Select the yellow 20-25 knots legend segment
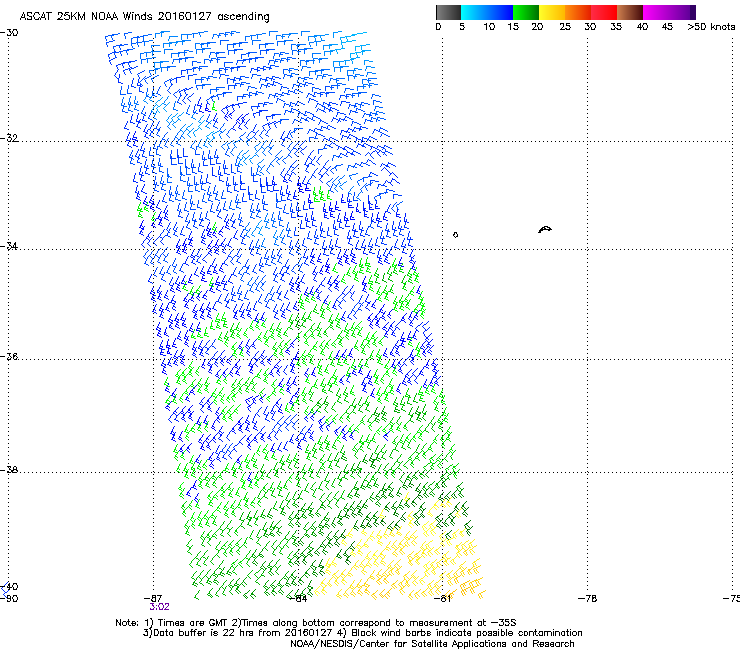The image size is (740, 650). coord(552,12)
